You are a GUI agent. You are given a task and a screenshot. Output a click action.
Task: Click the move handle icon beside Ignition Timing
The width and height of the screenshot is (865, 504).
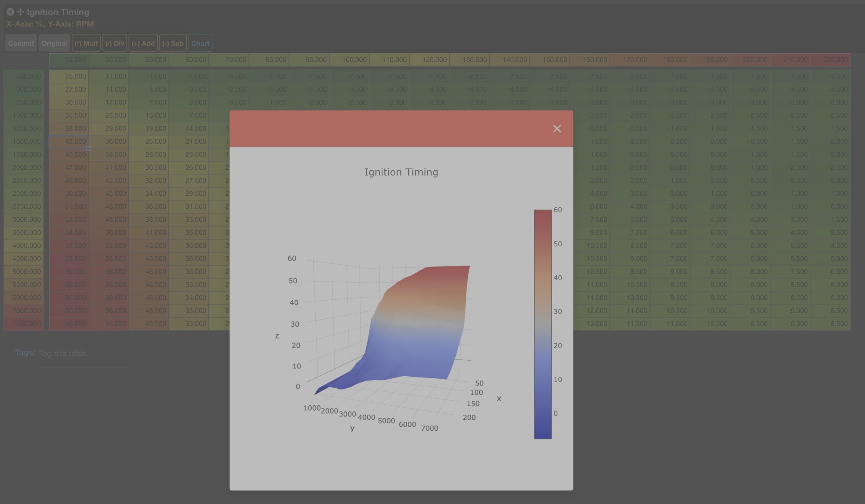click(x=20, y=12)
